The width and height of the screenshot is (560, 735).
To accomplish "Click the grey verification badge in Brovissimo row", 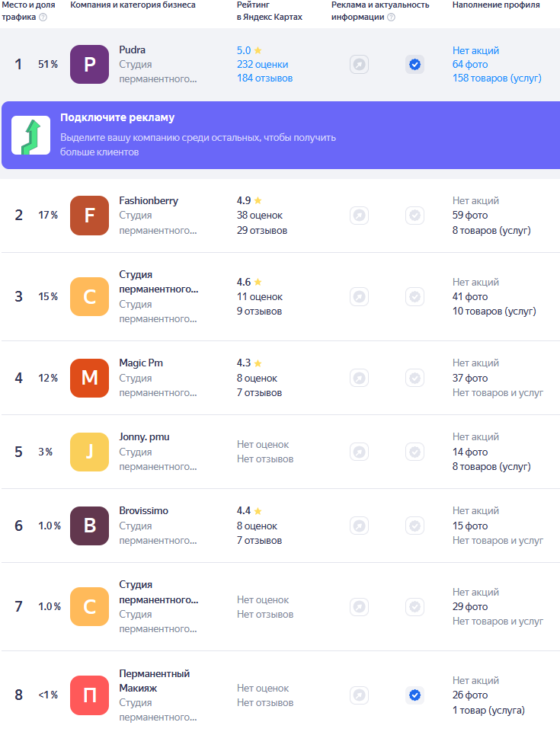I will (415, 526).
